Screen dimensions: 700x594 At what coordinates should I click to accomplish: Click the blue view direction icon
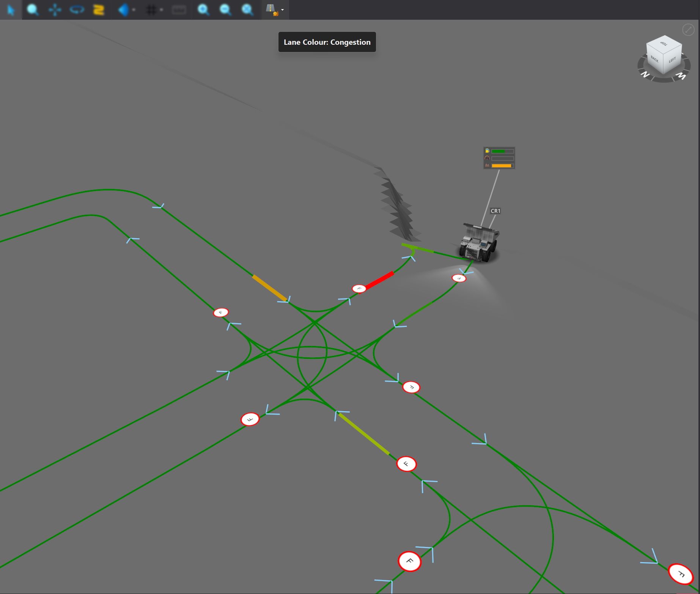(x=123, y=10)
